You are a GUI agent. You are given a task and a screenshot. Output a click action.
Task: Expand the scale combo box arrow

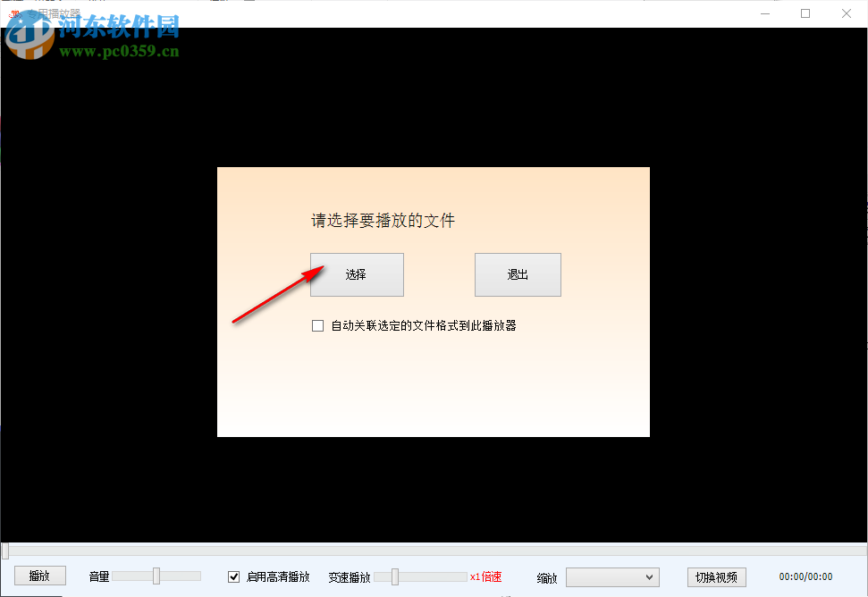point(650,576)
